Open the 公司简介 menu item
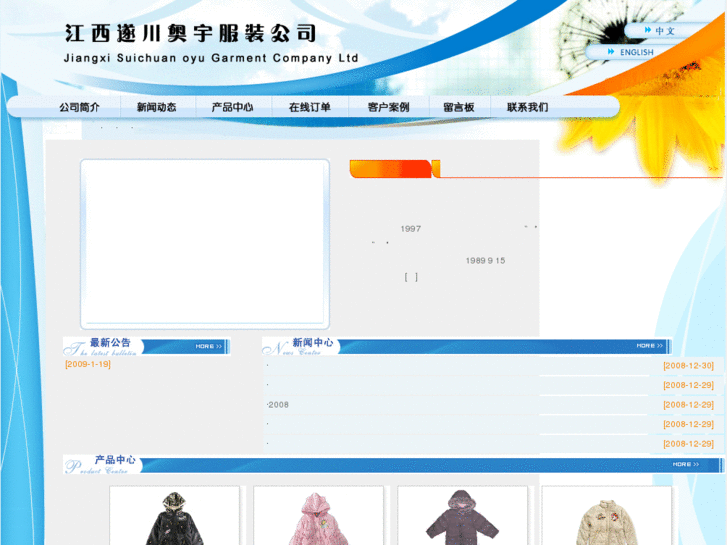 (x=79, y=107)
